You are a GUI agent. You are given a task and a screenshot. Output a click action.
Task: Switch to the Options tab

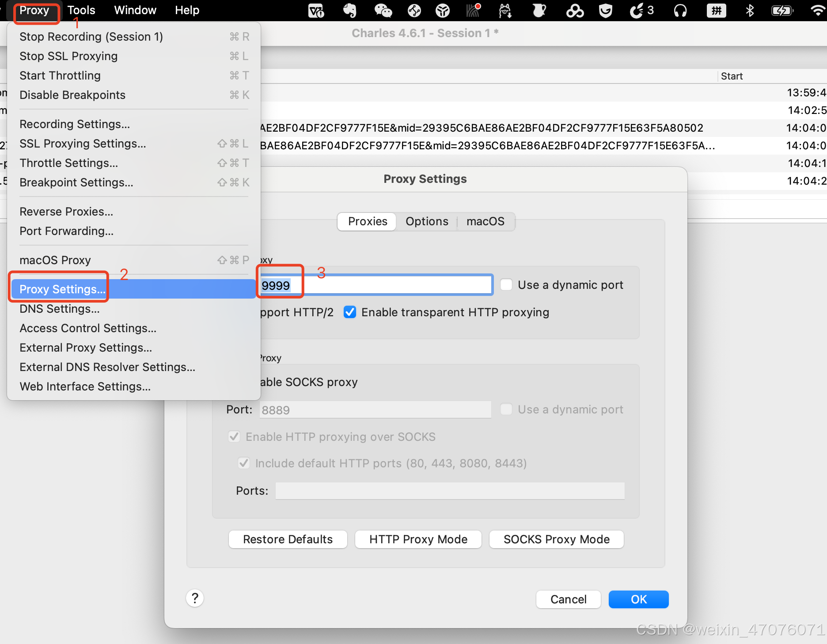[x=427, y=221]
